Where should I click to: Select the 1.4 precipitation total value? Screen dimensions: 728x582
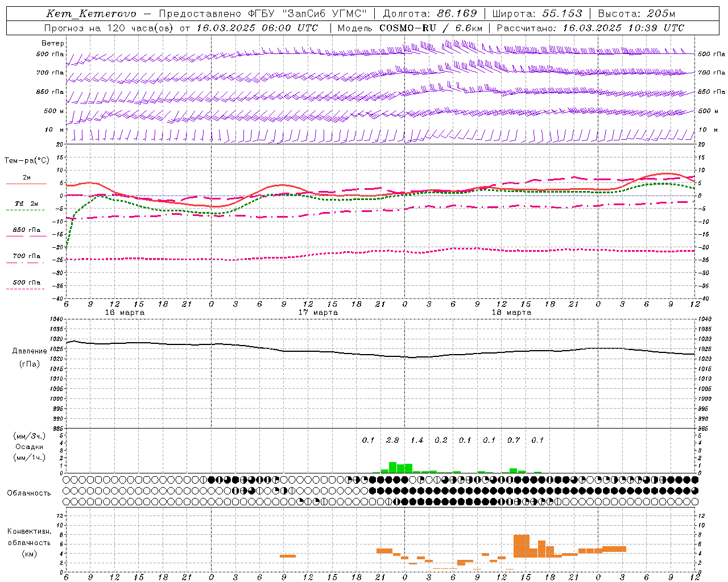pos(417,440)
